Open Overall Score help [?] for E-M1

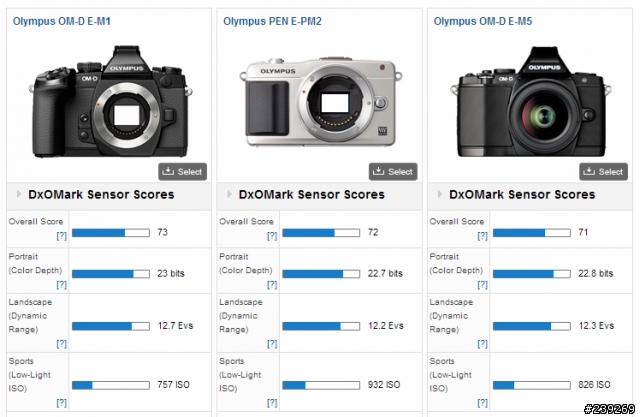point(61,236)
